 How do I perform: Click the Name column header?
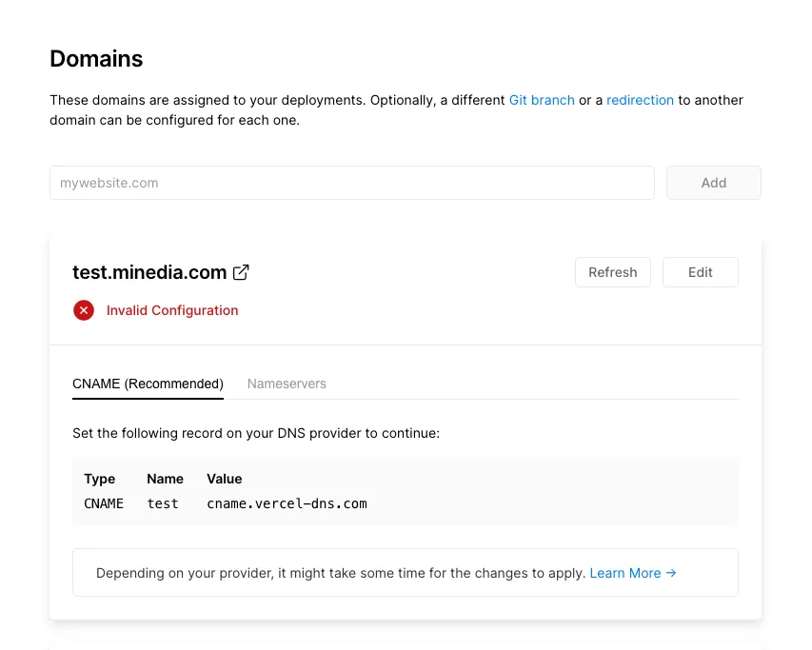[165, 479]
